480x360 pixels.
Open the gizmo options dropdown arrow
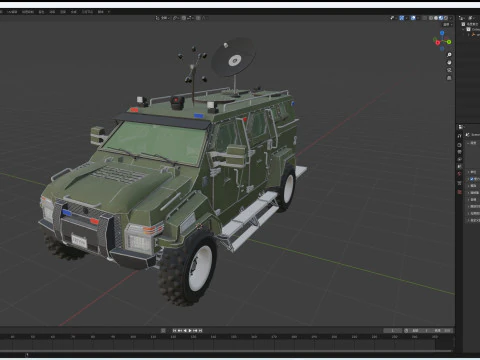(407, 18)
